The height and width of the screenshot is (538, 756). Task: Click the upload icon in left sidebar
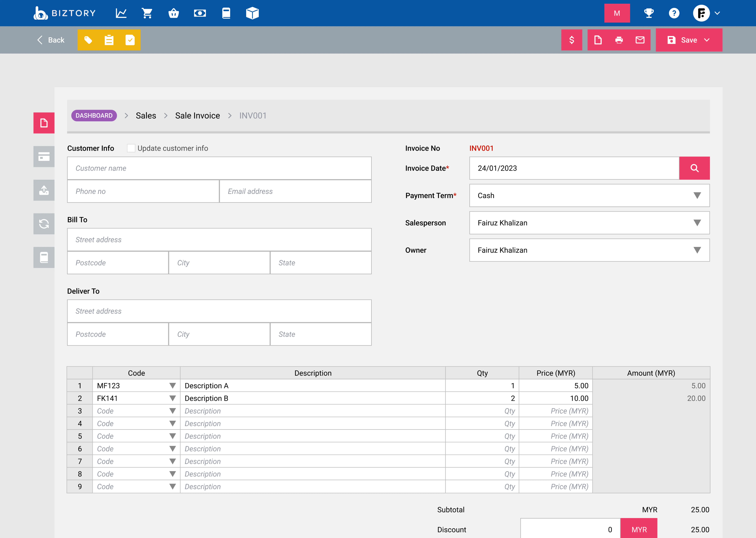coord(44,190)
